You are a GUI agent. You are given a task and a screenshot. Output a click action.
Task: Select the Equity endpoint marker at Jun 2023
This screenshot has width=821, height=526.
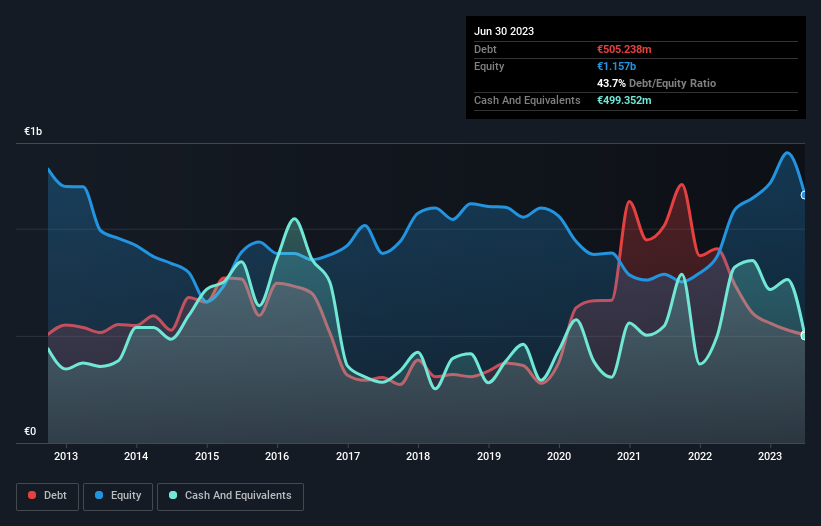(804, 195)
